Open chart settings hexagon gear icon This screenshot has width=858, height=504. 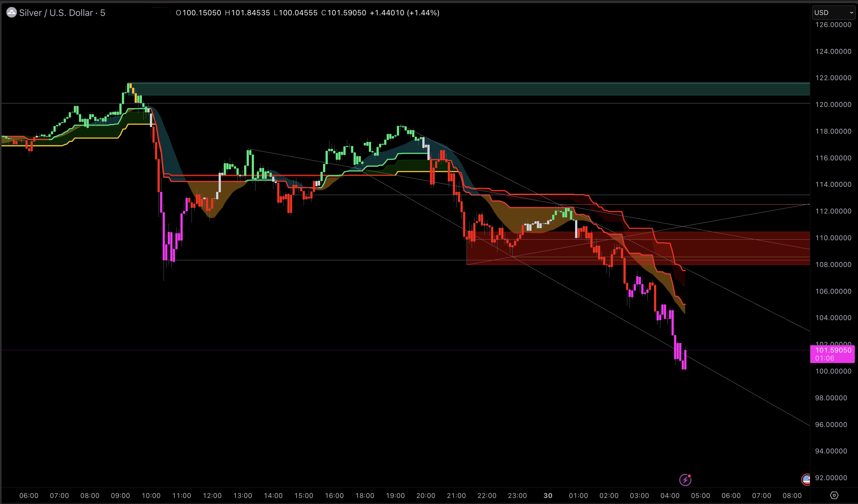click(834, 495)
